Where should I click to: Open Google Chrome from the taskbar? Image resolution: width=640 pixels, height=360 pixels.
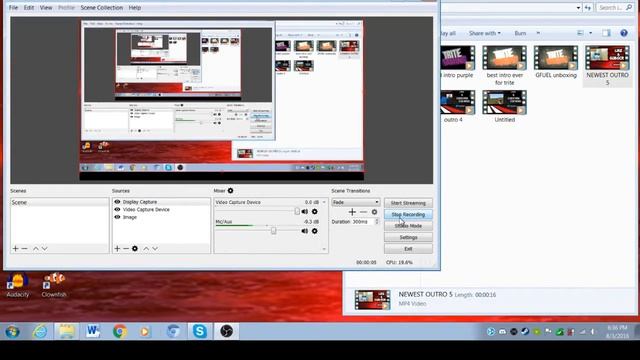(120, 331)
